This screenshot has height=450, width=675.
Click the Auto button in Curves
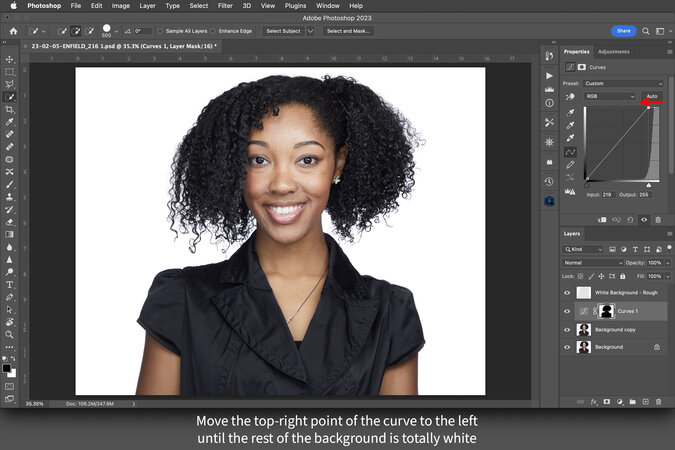[652, 96]
